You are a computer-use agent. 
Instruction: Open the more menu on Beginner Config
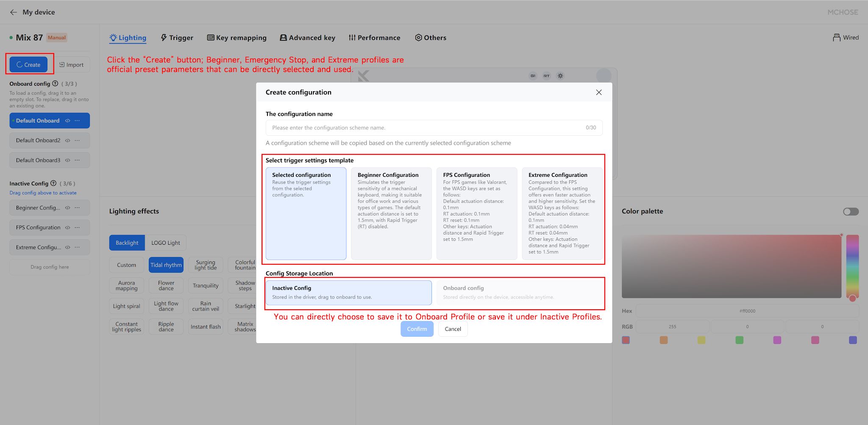(77, 208)
